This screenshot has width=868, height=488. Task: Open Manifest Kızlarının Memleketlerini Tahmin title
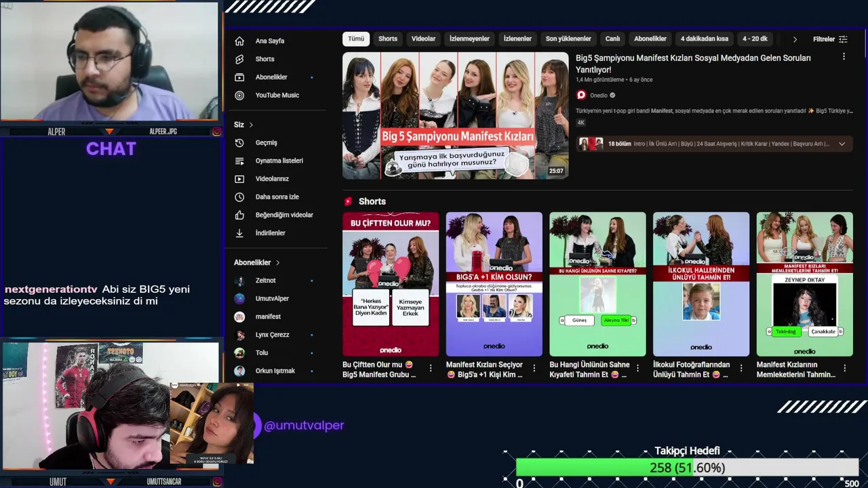(x=796, y=369)
